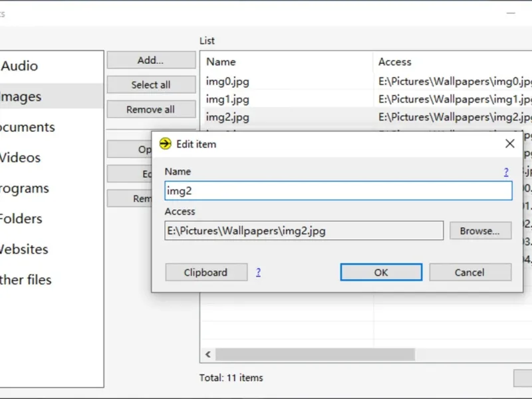
Task: Click the yellow arrow icon in dialog title
Action: (x=166, y=144)
